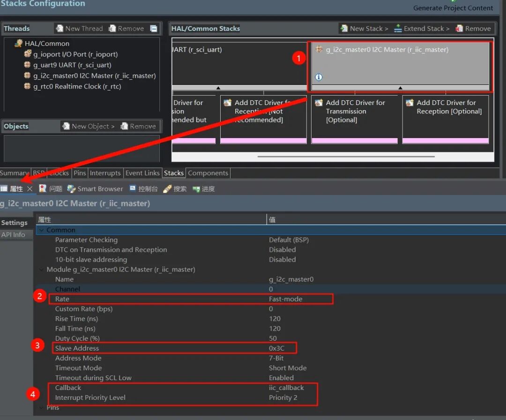The image size is (506, 420).
Task: Open the API Info tab
Action: (x=13, y=235)
